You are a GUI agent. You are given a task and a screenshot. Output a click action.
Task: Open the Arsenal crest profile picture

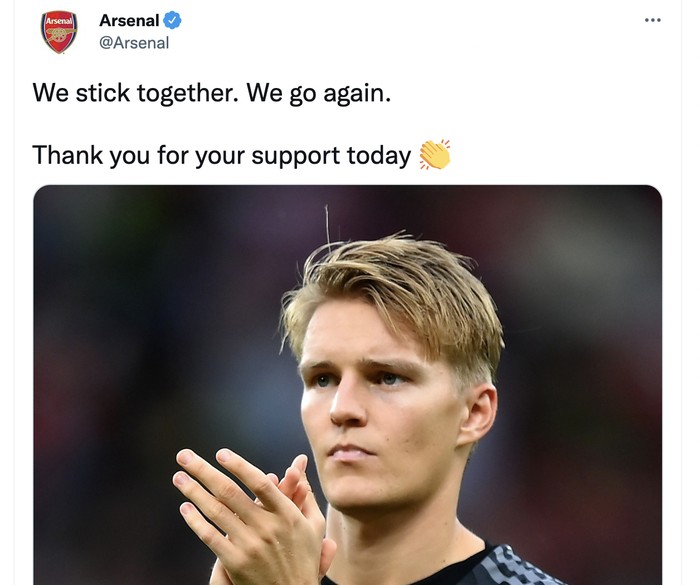pos(59,32)
